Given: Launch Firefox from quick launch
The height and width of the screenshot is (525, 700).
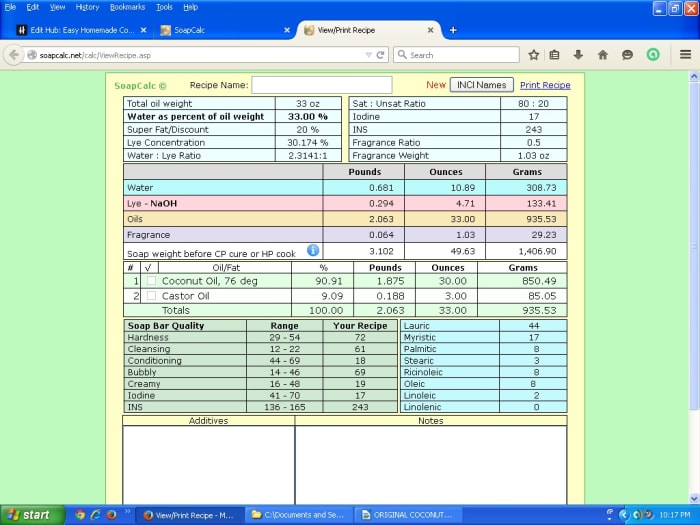Looking at the screenshot, I should [111, 515].
